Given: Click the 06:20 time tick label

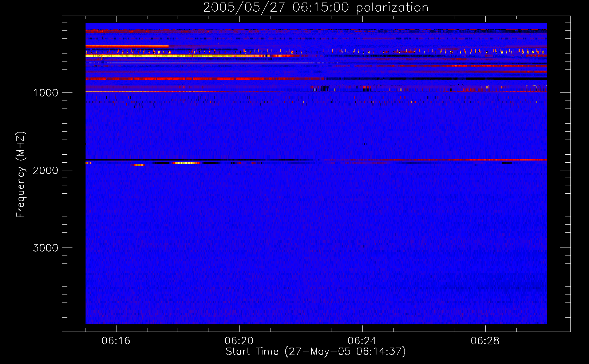Looking at the screenshot, I should tap(239, 341).
